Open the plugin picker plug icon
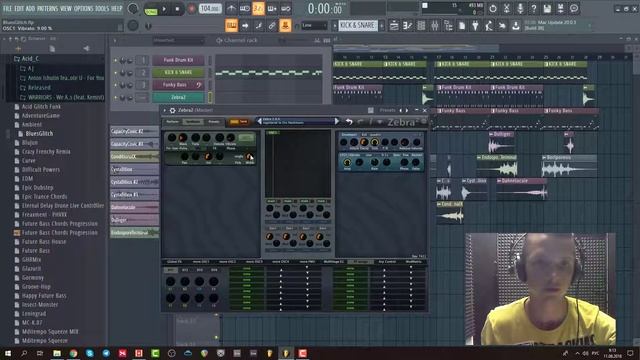The height and width of the screenshot is (360, 640). 475,26
